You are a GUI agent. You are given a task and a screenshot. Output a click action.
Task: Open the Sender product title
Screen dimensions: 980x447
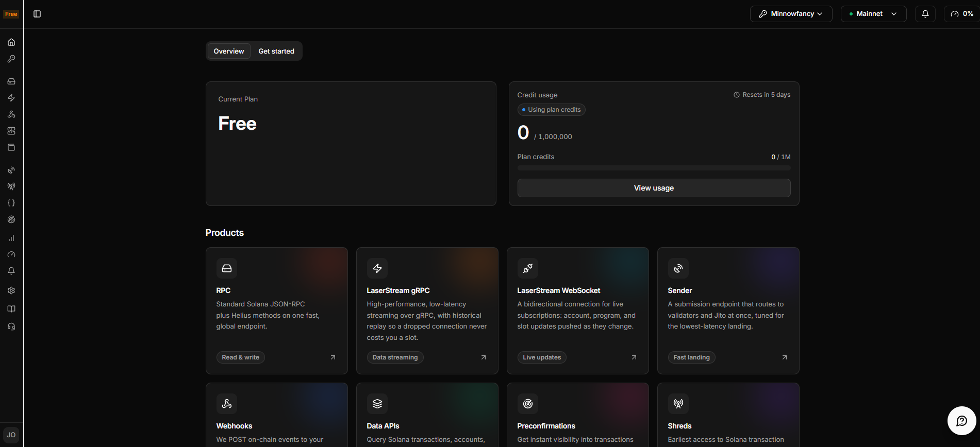pyautogui.click(x=680, y=290)
